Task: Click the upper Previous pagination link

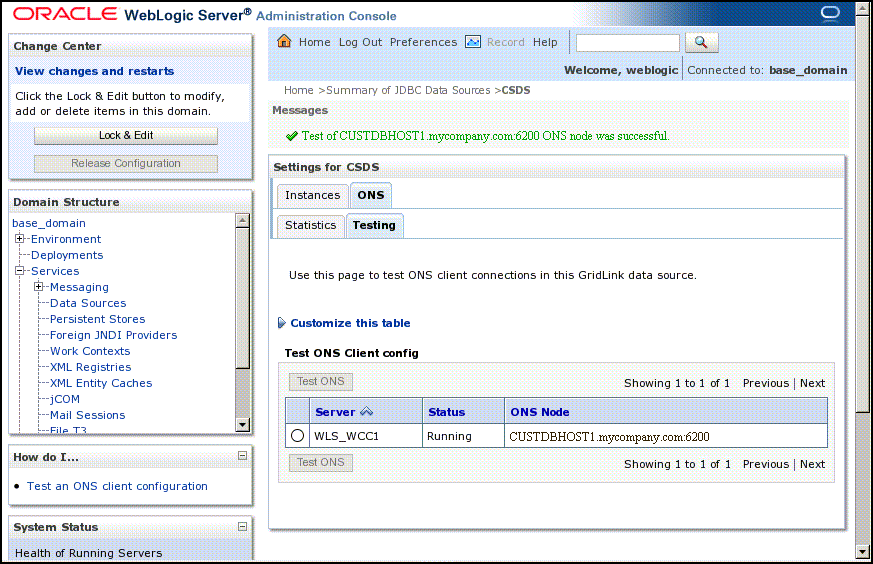Action: click(766, 383)
